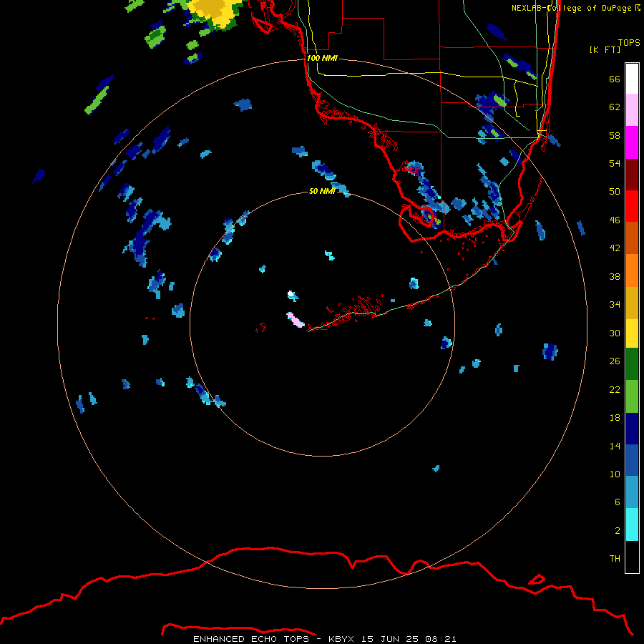Click the "66" legend label

pos(615,79)
